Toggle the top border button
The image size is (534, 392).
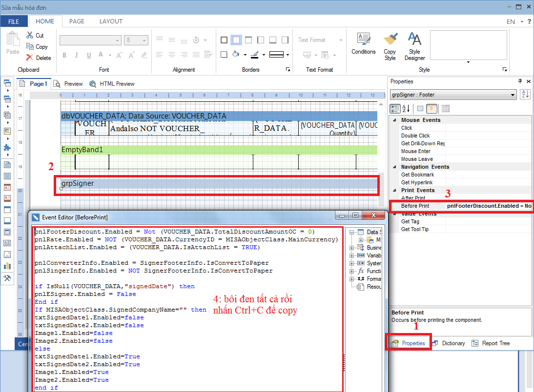click(x=248, y=40)
